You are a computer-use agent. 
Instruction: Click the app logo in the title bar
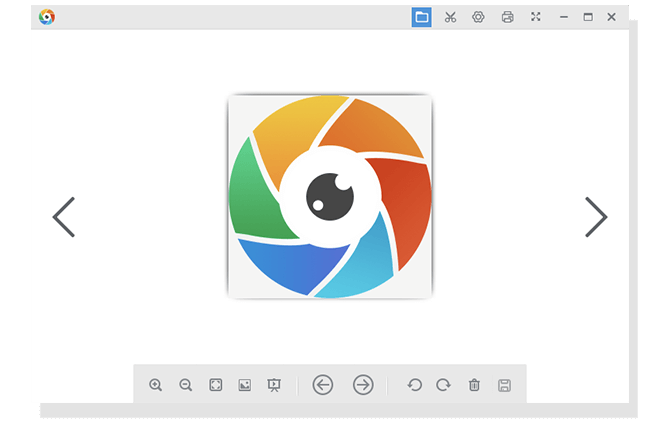click(47, 17)
